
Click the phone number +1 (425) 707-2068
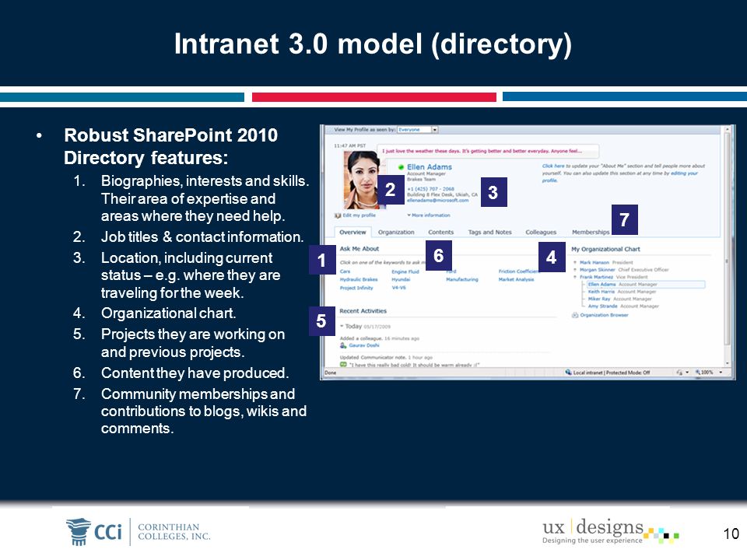[430, 189]
